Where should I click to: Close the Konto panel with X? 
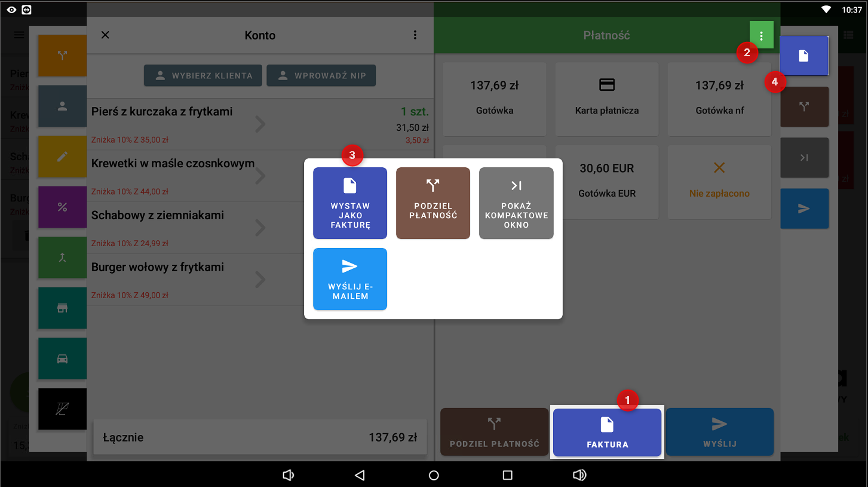[x=105, y=35]
